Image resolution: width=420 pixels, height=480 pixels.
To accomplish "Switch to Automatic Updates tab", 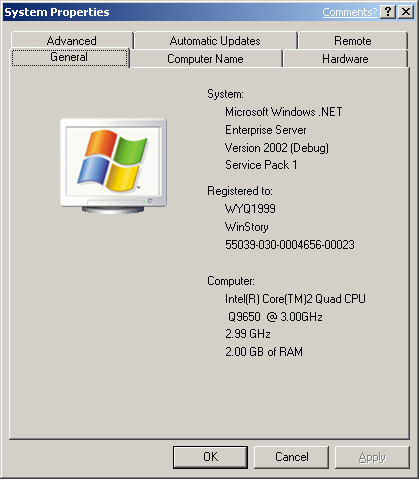I will click(215, 40).
